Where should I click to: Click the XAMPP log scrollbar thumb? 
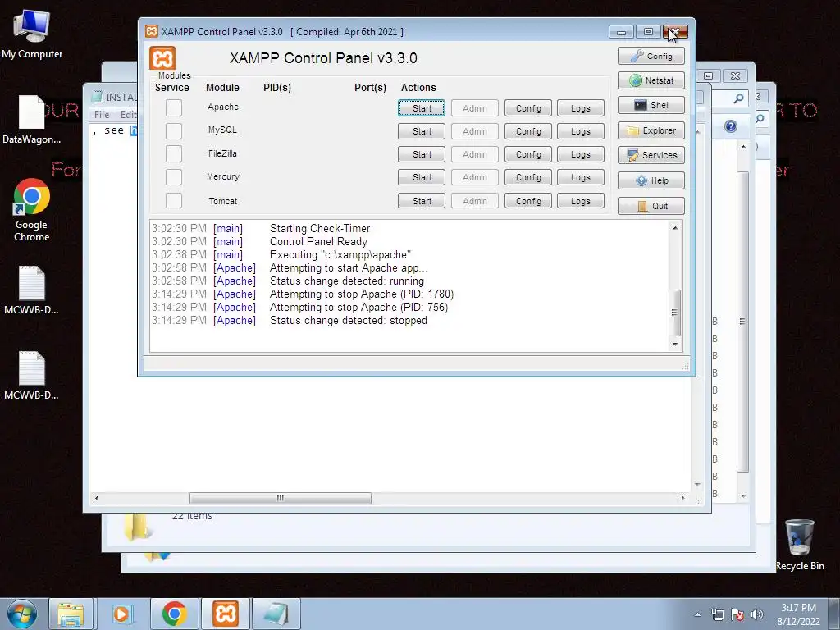pos(675,313)
